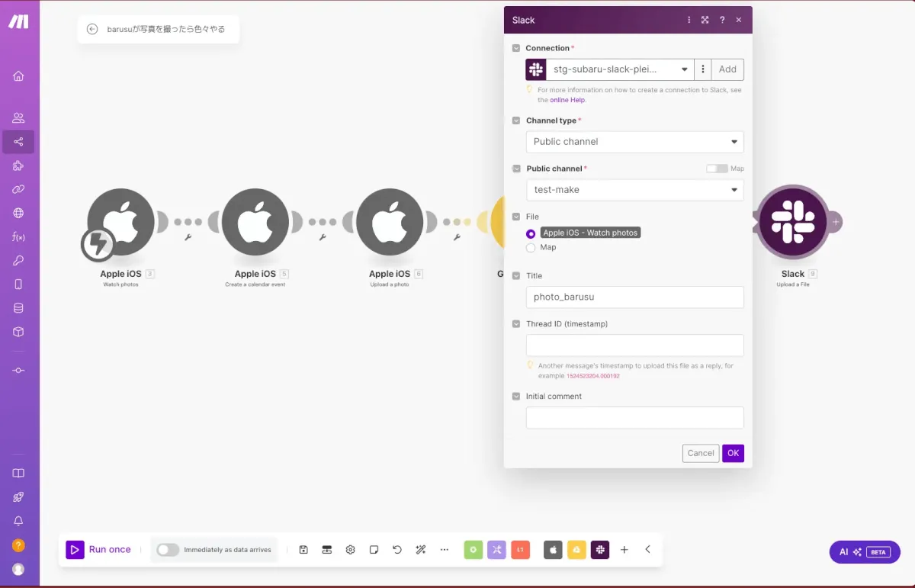
Task: Open the purple Flow control favorite
Action: [497, 550]
